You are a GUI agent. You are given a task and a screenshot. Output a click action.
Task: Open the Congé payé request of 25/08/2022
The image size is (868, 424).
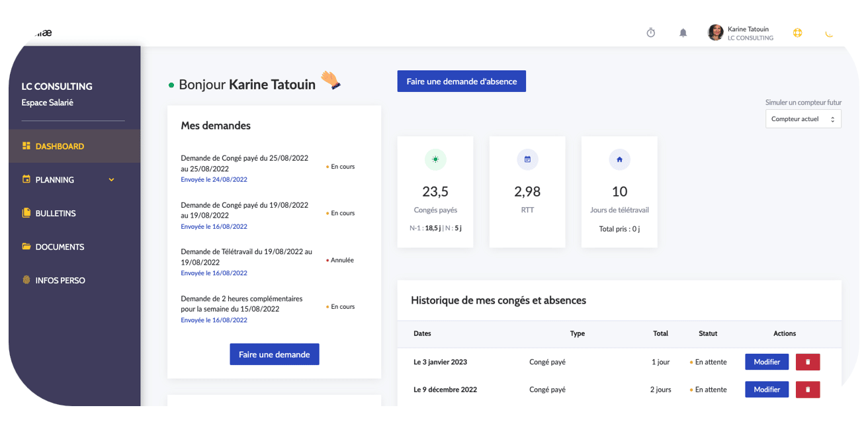(244, 163)
